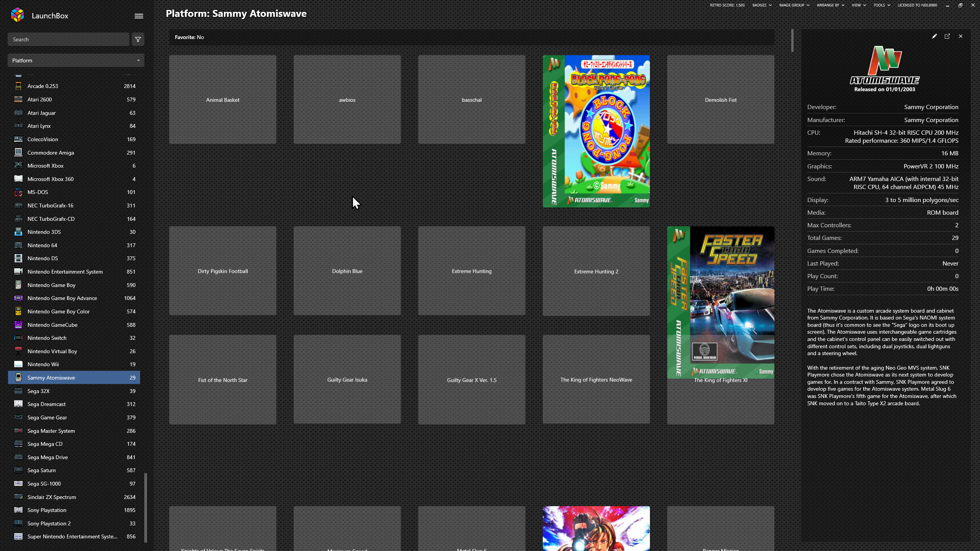Select the Fist of the North Star tile
This screenshot has width=980, height=551.
(222, 380)
